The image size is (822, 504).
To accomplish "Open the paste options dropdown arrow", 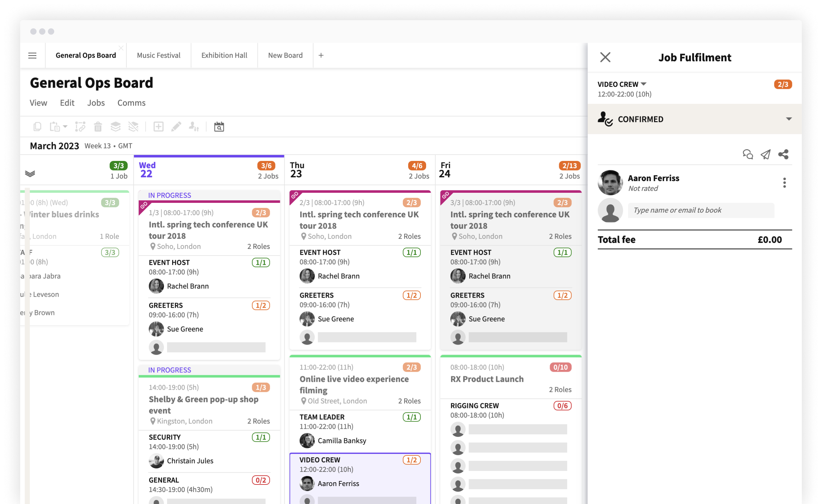I will pos(65,127).
